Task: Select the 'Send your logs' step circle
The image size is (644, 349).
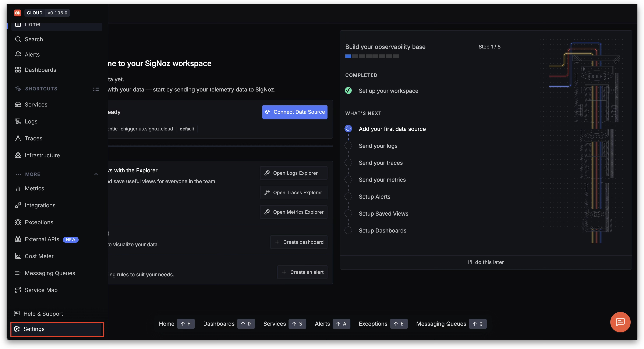Action: point(348,146)
